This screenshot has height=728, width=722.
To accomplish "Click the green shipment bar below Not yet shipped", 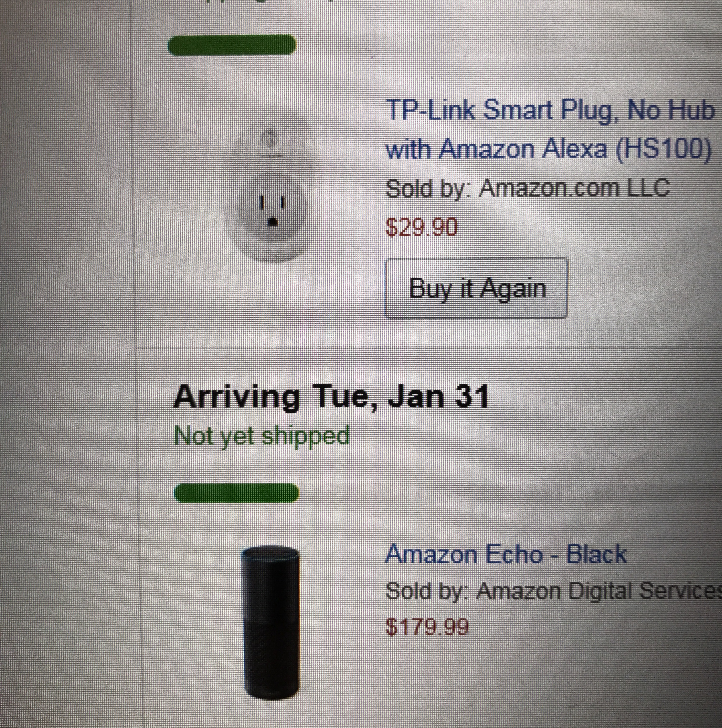I will [236, 492].
